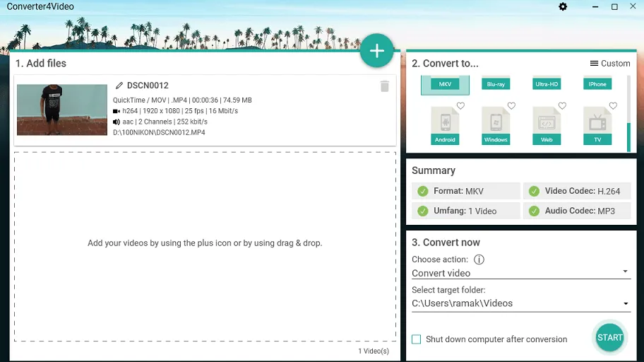
Task: Choose the Windows format preset
Action: [496, 125]
